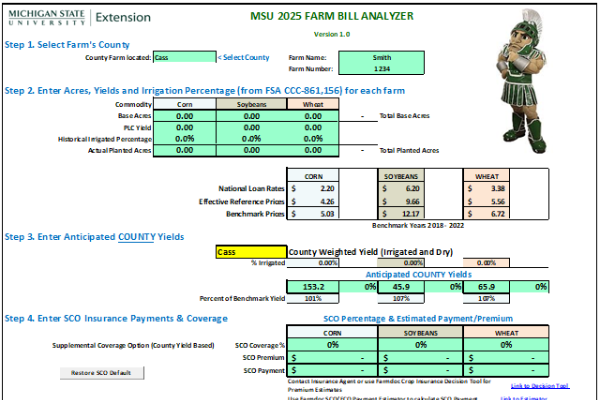Select the Corn SCO Coverage % cell
This screenshot has height=400, width=600.
pyautogui.click(x=333, y=345)
